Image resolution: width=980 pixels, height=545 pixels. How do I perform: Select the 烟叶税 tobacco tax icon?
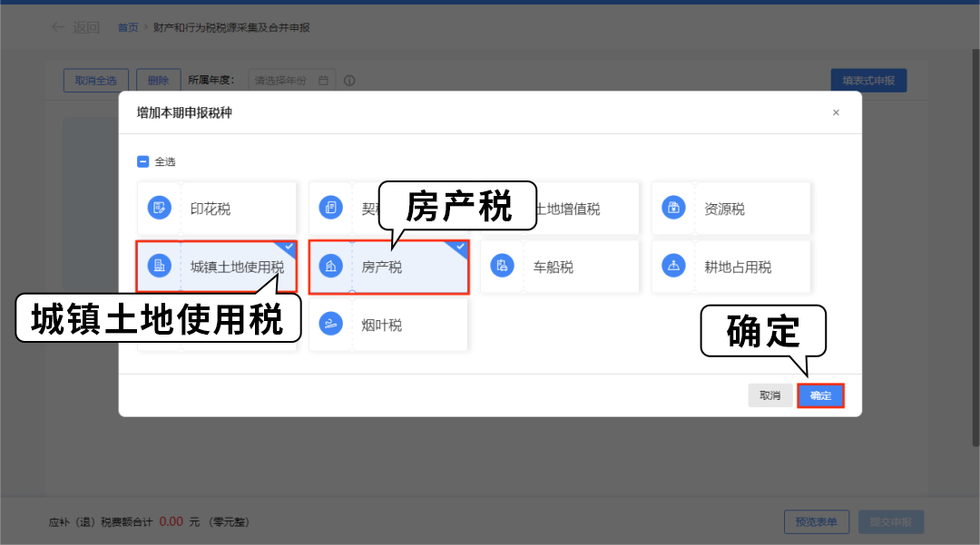(331, 325)
